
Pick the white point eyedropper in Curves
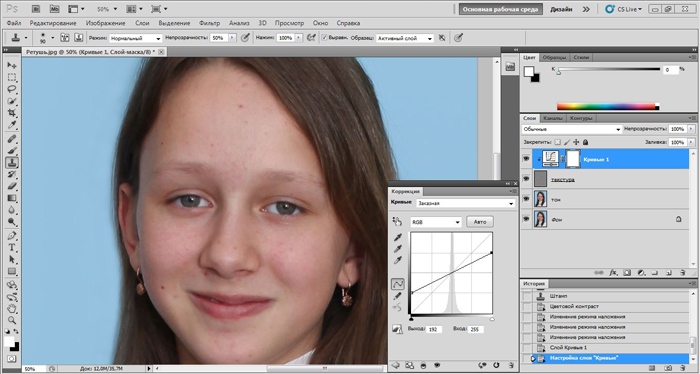[x=397, y=261]
